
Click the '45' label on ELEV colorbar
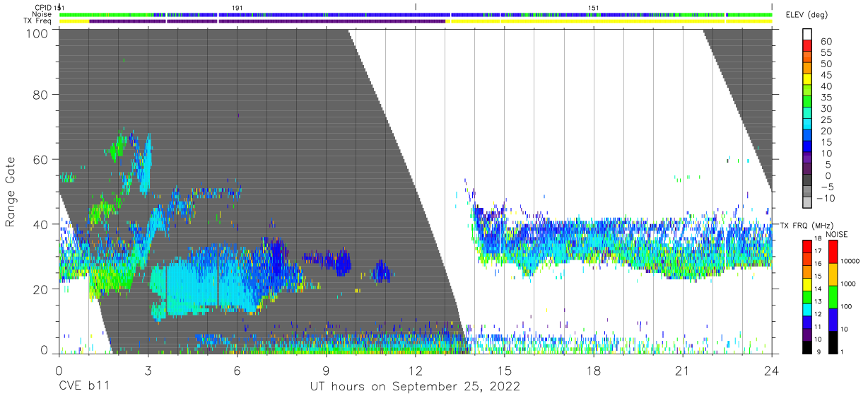pyautogui.click(x=826, y=75)
